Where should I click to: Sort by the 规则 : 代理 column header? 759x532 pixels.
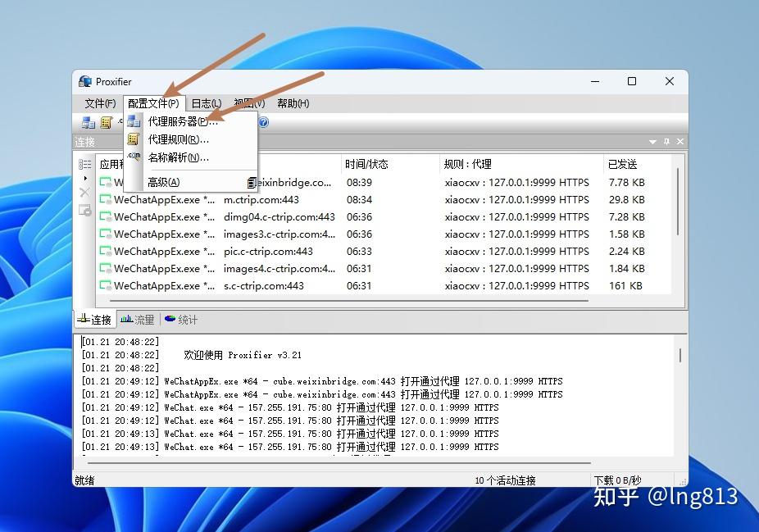click(522, 165)
